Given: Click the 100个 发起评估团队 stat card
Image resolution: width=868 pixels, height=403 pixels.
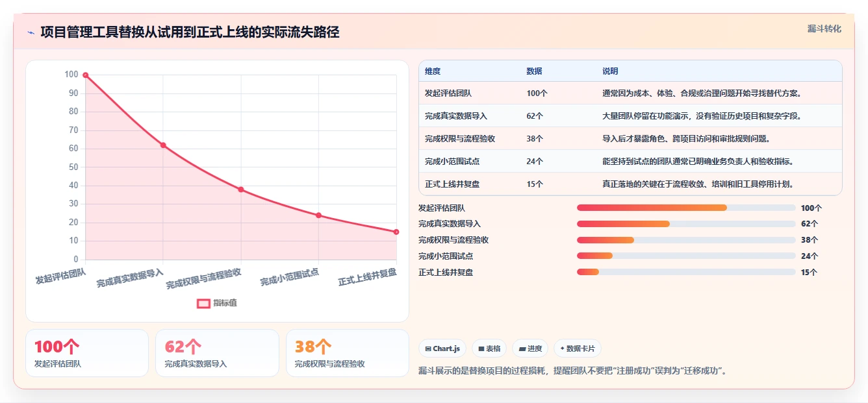Looking at the screenshot, I should 87,353.
